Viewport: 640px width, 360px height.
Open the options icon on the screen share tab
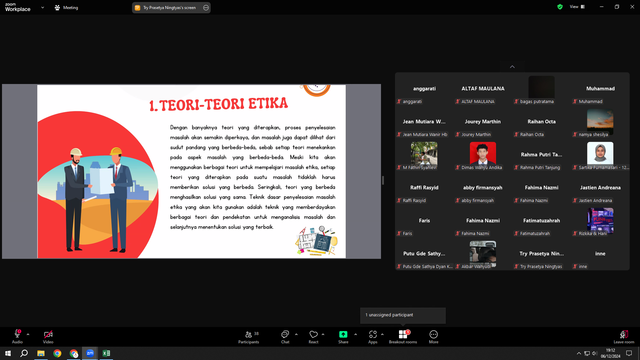(206, 7)
